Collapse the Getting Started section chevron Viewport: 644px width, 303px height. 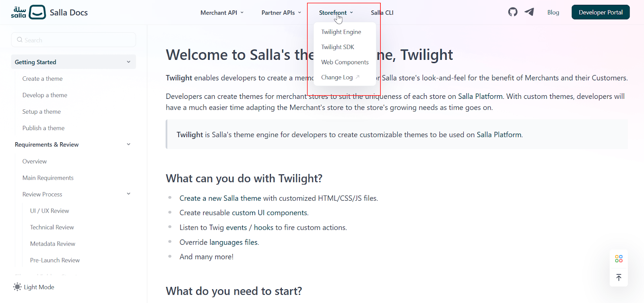tap(128, 62)
